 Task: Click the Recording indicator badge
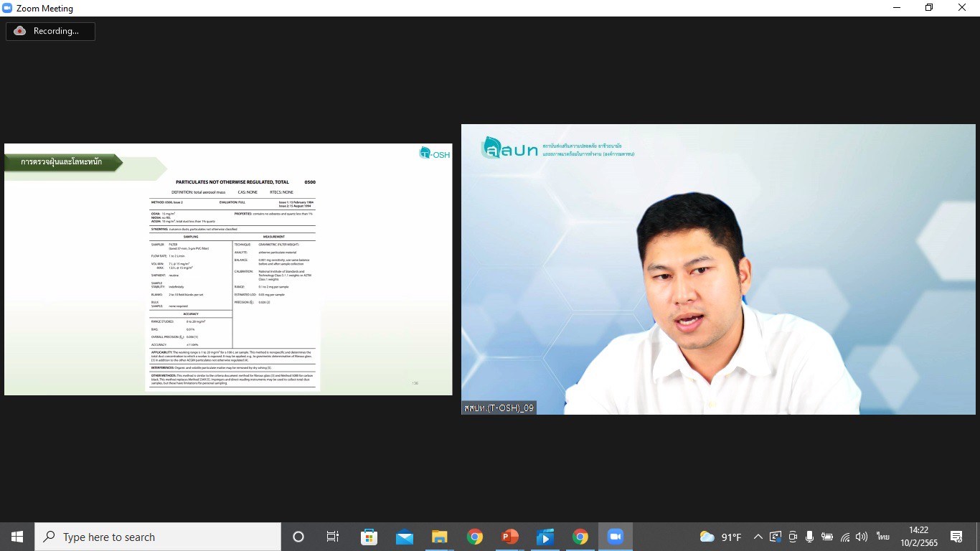50,31
